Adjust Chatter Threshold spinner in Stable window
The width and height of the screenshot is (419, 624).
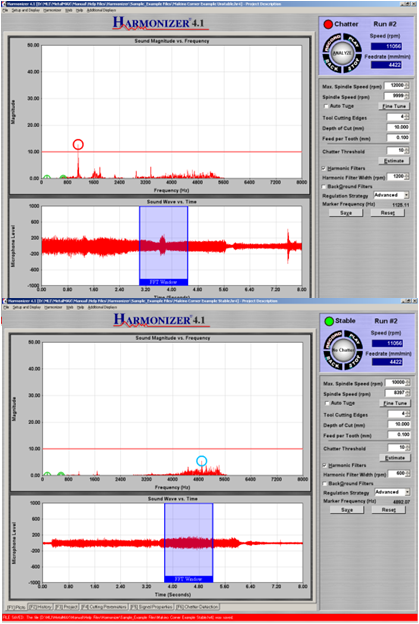pyautogui.click(x=407, y=448)
